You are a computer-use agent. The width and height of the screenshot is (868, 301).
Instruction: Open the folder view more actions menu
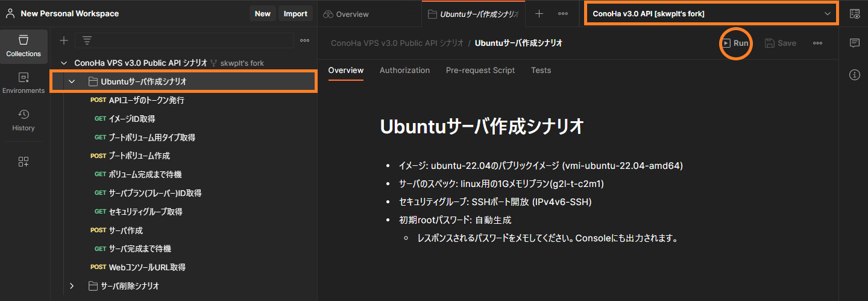click(817, 43)
